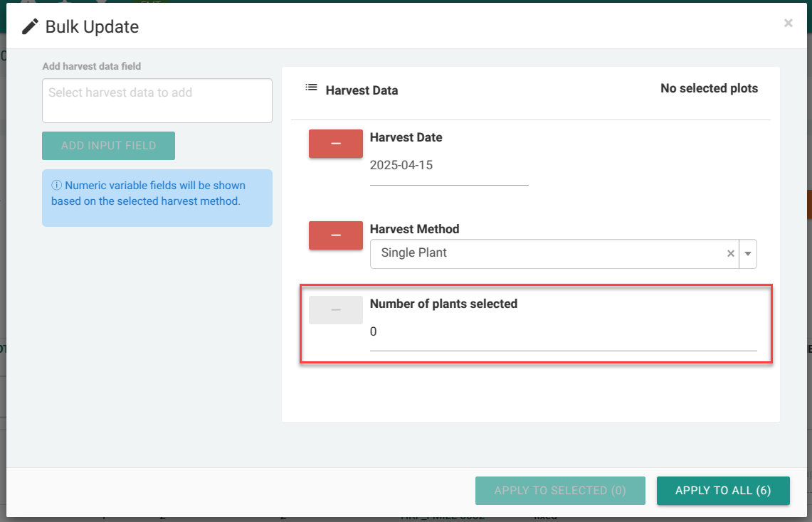Click the pencil icon beside Bulk Update

(x=30, y=27)
